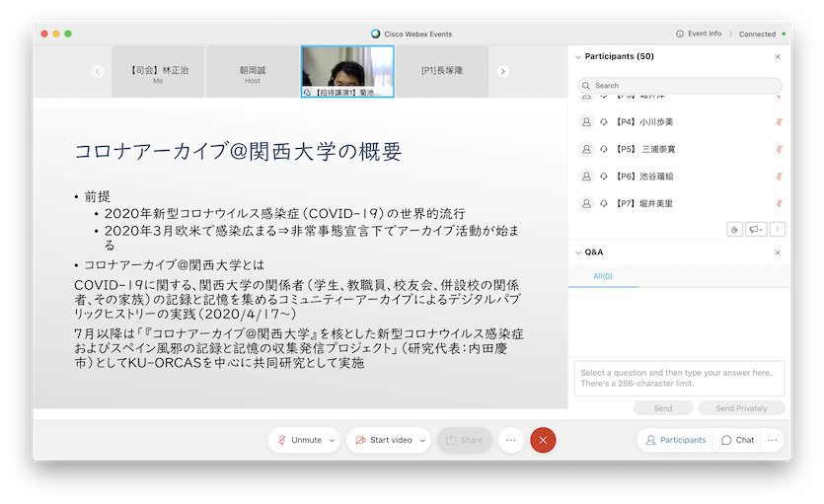Screen dimensions: 824x504
Task: Open the audio options arrow next to Unmute
Action: (x=332, y=440)
